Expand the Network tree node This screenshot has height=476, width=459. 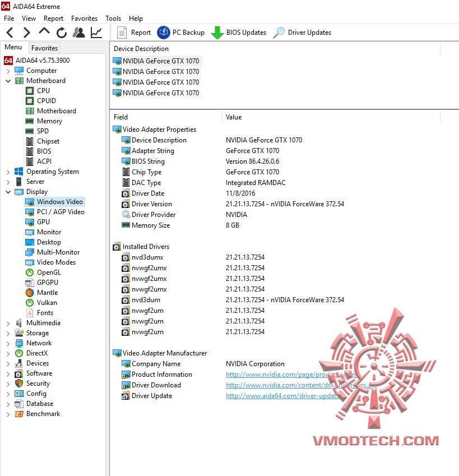[x=8, y=344]
